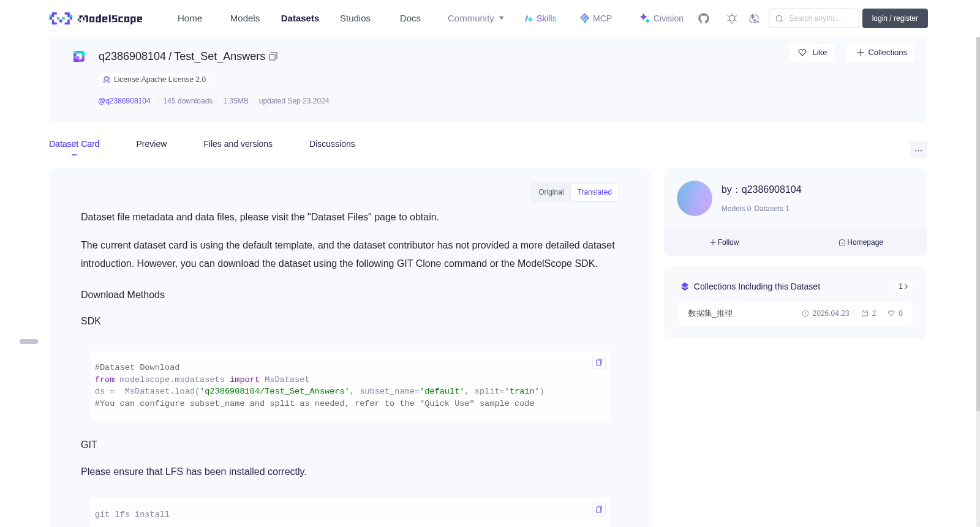
Task: Open the @q2386908104 user link
Action: 124,101
